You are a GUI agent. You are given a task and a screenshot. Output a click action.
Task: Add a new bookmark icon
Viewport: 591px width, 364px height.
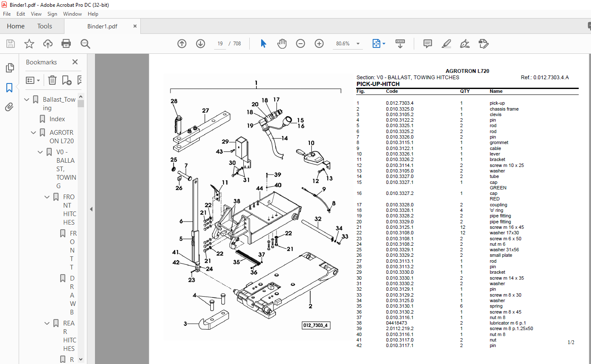67,80
